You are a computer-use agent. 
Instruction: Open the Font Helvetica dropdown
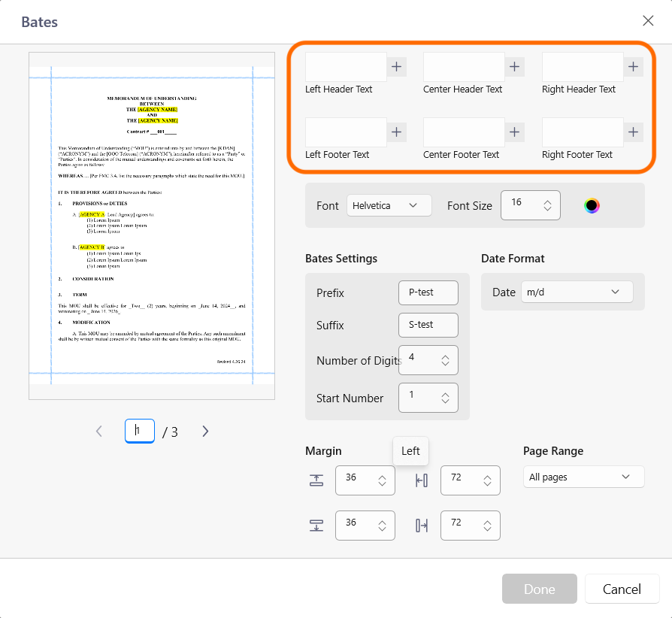[389, 205]
